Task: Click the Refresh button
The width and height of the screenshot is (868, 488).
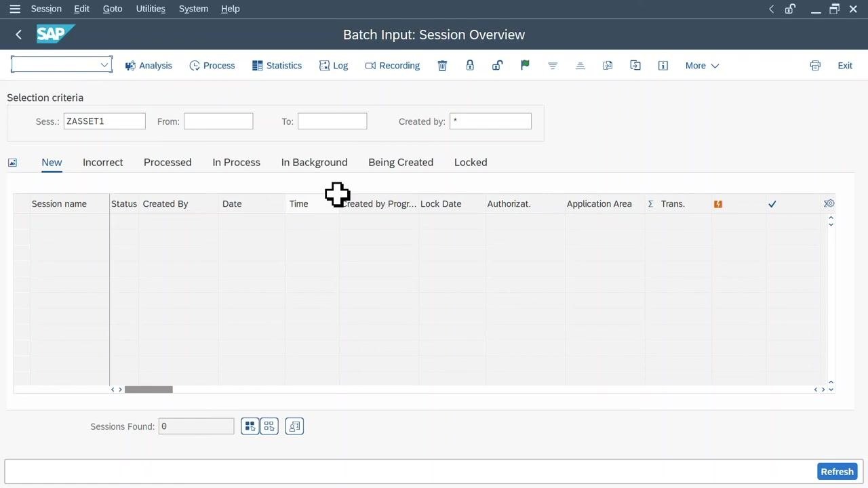Action: coord(837,472)
